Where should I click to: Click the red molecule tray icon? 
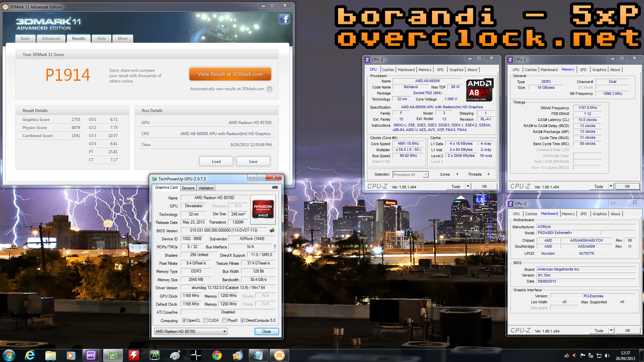click(x=567, y=356)
